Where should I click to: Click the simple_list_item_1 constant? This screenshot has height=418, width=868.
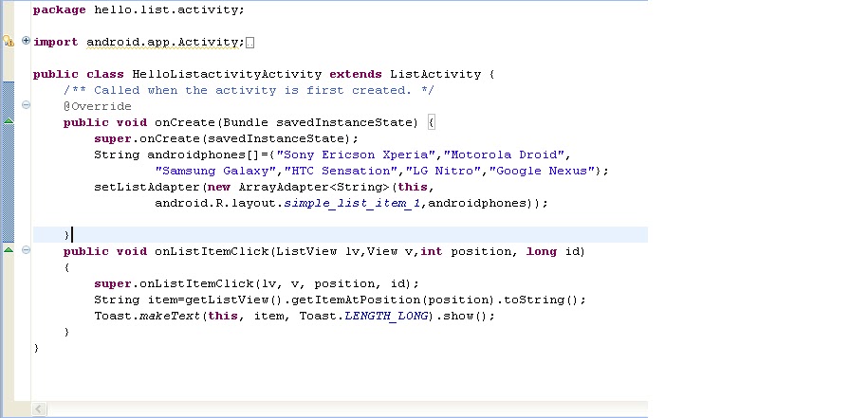352,203
